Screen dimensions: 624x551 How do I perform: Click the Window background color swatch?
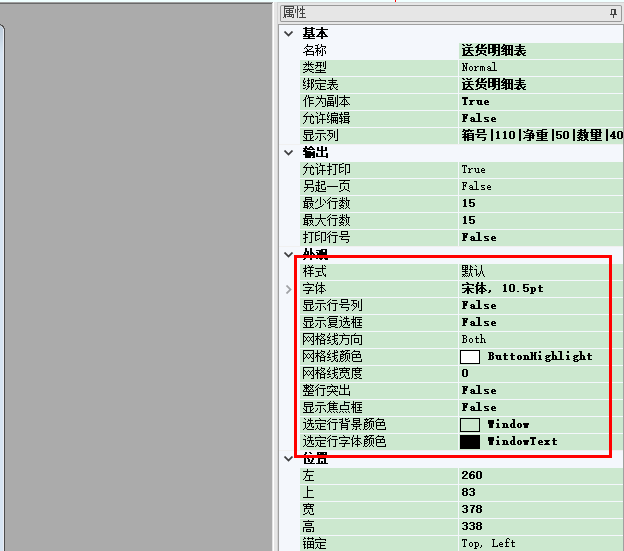470,425
